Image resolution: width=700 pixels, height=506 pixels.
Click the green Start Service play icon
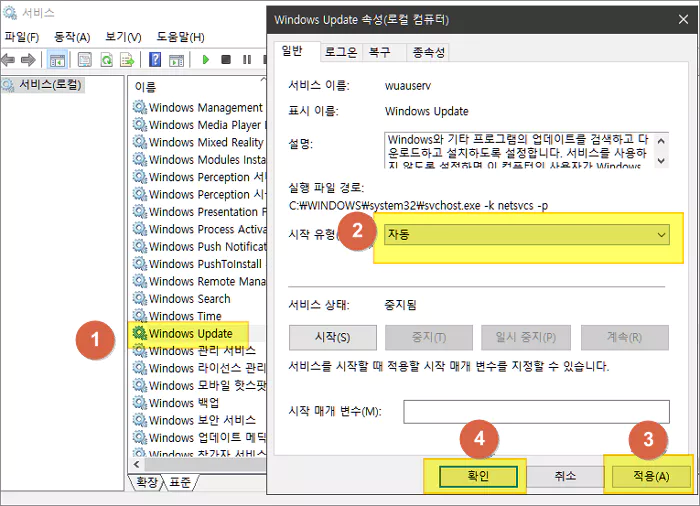pos(206,59)
